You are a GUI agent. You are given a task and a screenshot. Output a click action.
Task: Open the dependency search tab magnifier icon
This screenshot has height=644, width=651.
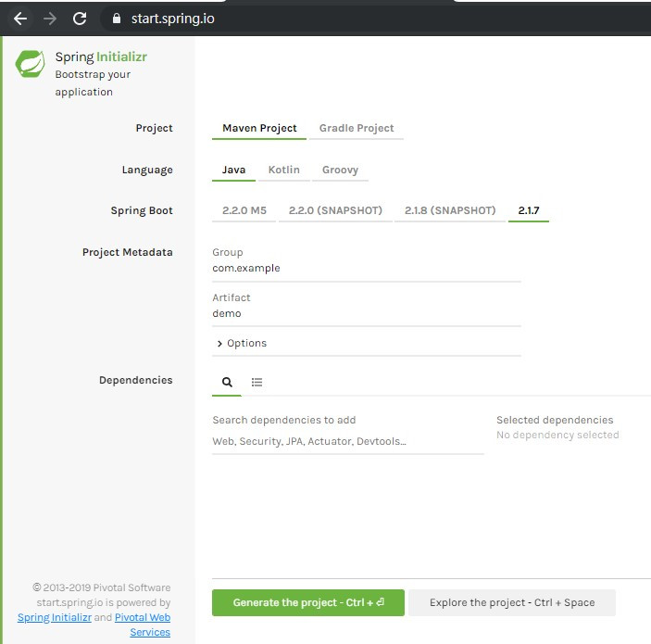click(227, 382)
